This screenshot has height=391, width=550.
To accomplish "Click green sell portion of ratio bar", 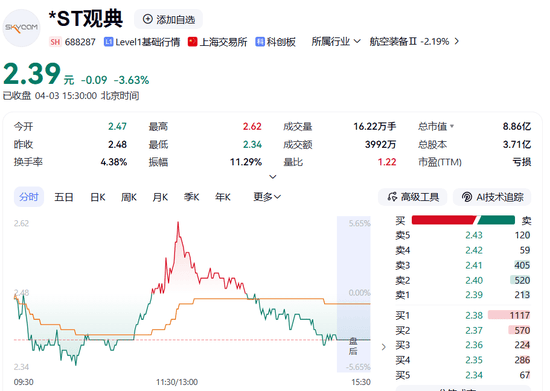I will (x=496, y=220).
